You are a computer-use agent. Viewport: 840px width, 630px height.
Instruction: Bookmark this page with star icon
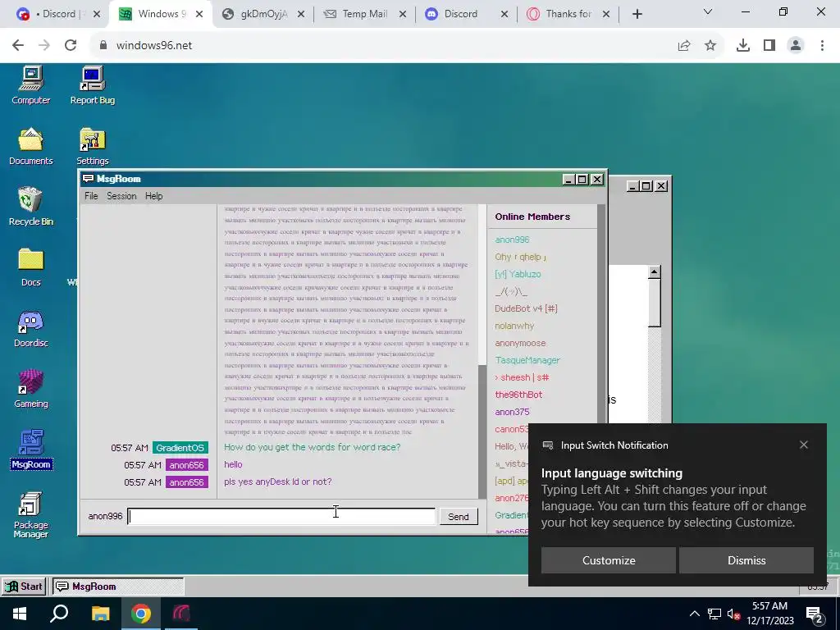[710, 46]
